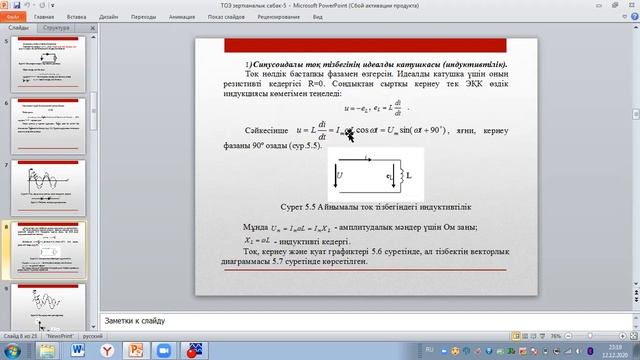Switch to Структура outline tab

[56, 28]
